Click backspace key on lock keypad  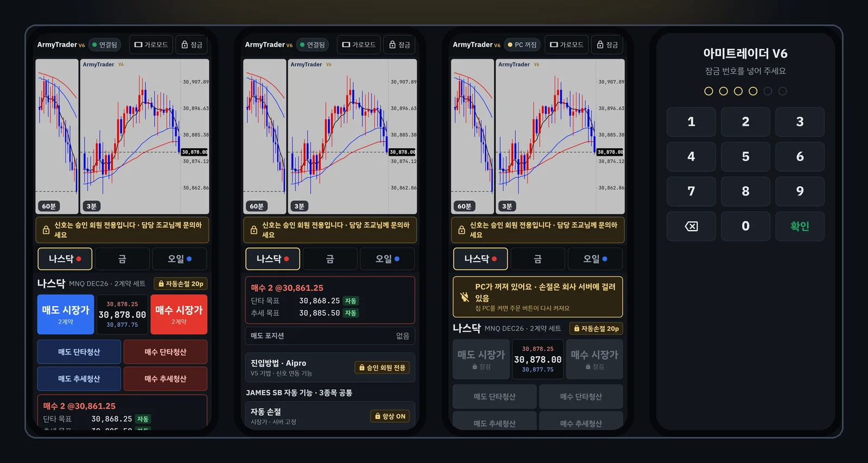[691, 226]
